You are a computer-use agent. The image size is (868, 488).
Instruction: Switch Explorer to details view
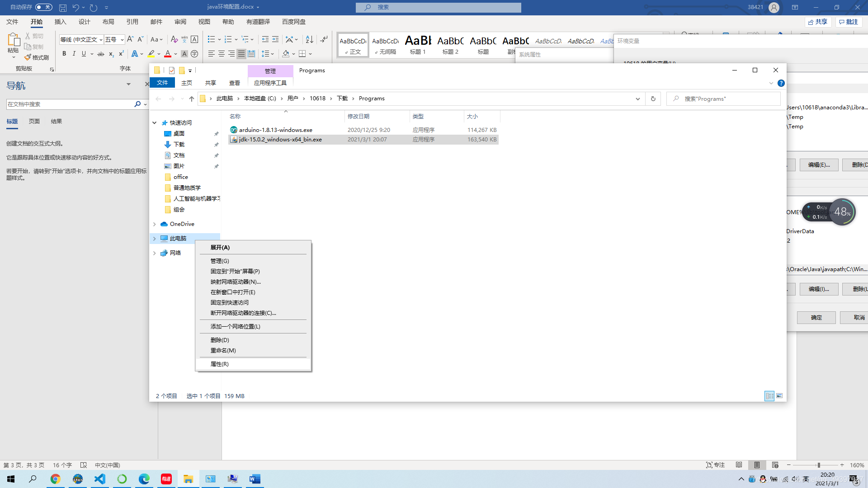click(769, 396)
